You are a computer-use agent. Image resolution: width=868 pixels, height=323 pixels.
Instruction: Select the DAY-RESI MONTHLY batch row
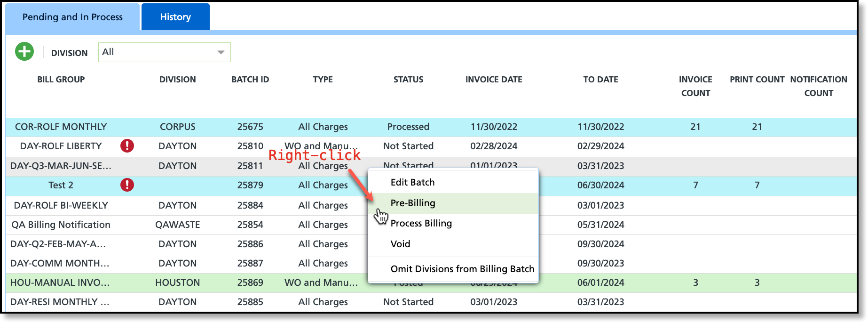pos(431,302)
